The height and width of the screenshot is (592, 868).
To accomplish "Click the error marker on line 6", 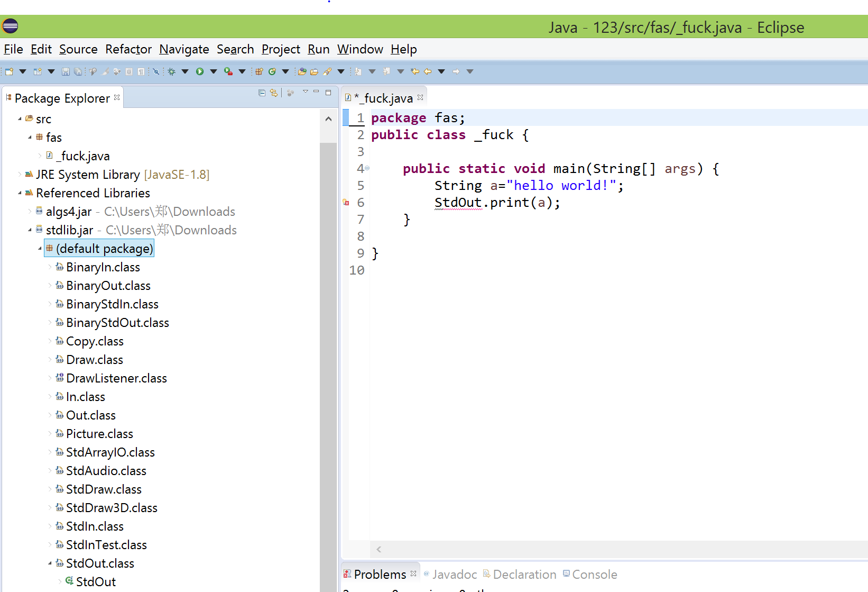I will coord(346,203).
